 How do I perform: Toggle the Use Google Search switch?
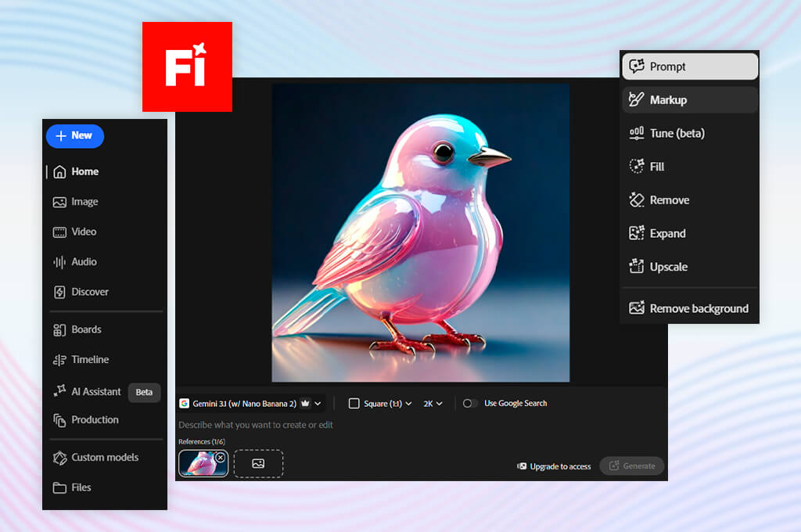tap(470, 403)
